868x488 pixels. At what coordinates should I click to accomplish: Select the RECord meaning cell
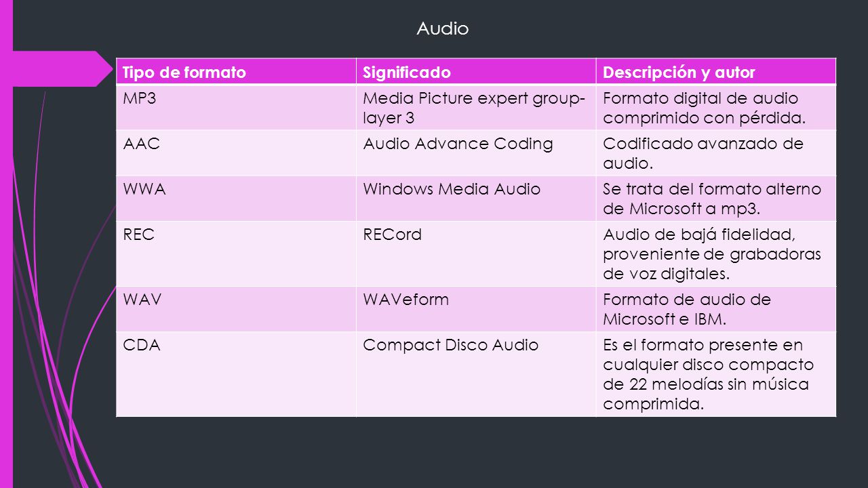pyautogui.click(x=476, y=254)
